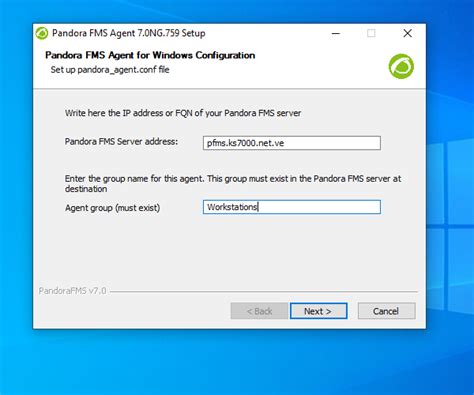This screenshot has width=474, height=395.
Task: Click the disabled < Back button
Action: (x=259, y=311)
